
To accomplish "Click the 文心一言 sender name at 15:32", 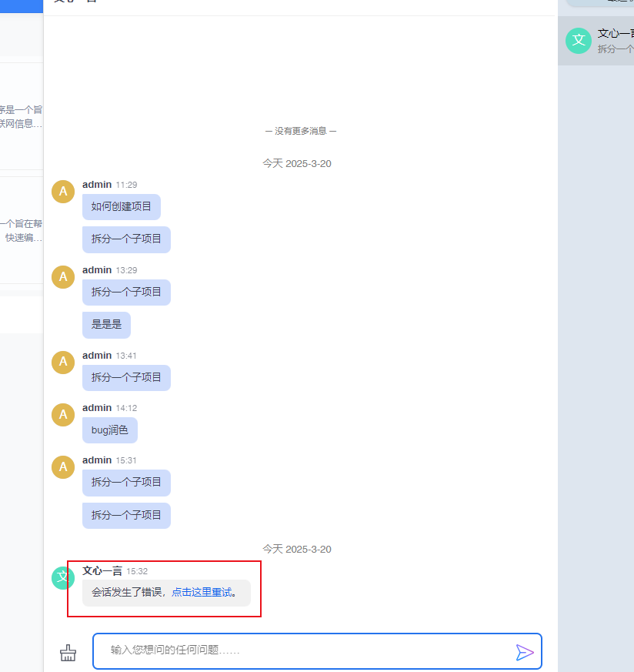I will click(x=102, y=571).
